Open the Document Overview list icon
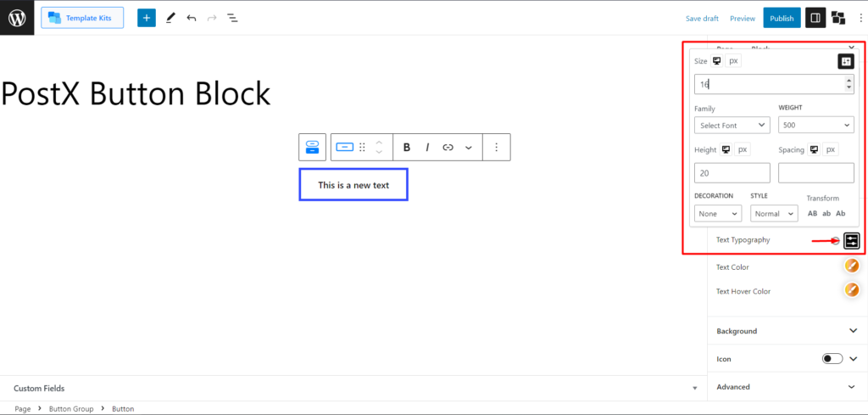Viewport: 868px width, 415px height. point(233,18)
